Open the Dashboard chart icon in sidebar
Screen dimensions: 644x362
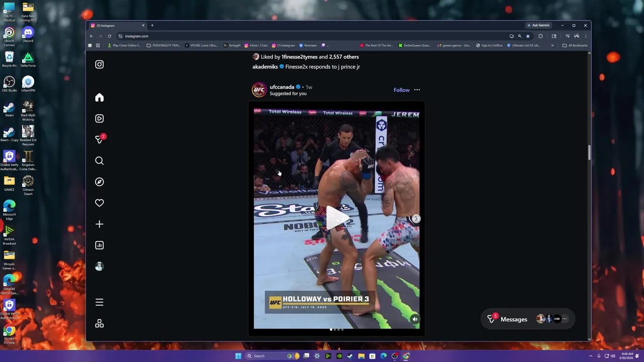point(99,245)
